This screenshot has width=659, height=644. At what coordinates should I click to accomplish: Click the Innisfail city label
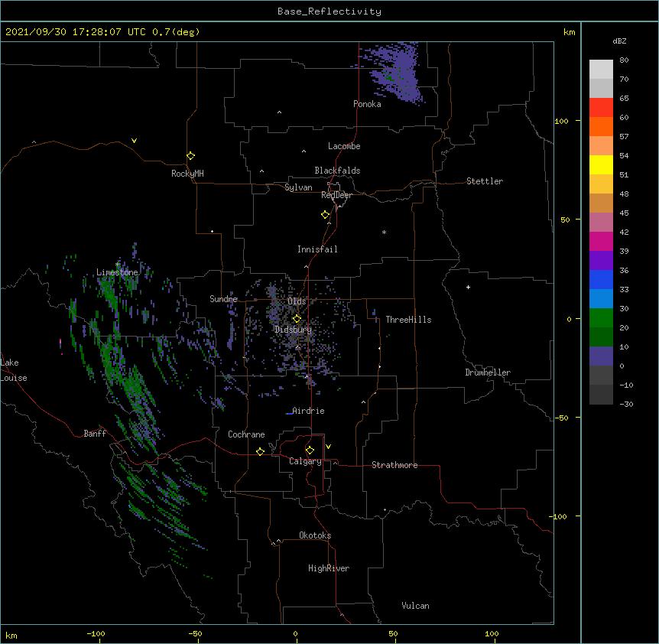point(317,249)
